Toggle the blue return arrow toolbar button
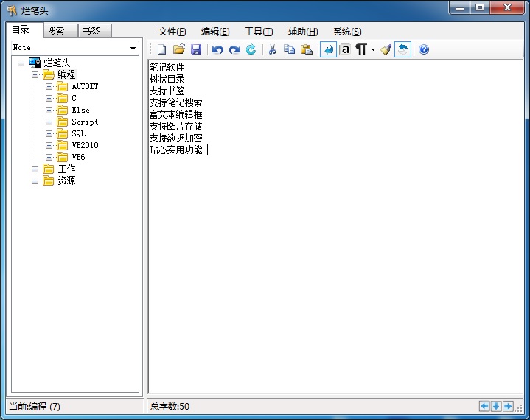The width and height of the screenshot is (530, 420). 402,49
